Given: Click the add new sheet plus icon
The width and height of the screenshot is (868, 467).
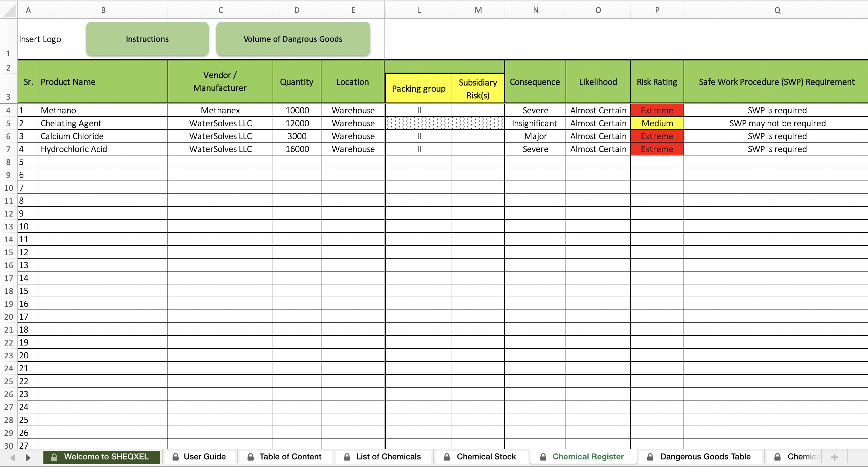Looking at the screenshot, I should click(835, 457).
